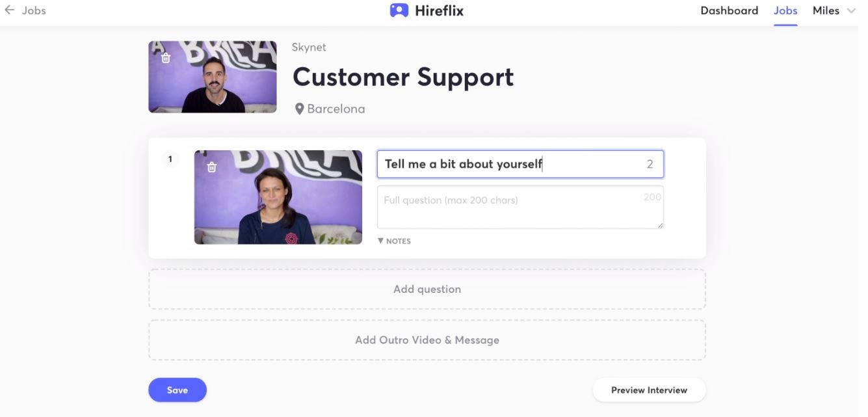Delete the intro video using its trash icon
The width and height of the screenshot is (868, 417).
166,58
